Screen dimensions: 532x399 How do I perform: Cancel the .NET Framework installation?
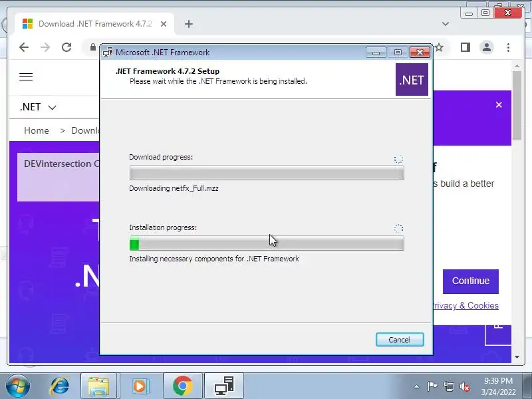click(400, 340)
